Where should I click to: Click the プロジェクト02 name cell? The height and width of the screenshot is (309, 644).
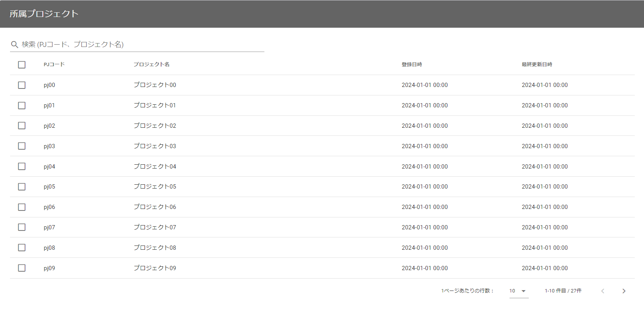click(155, 126)
